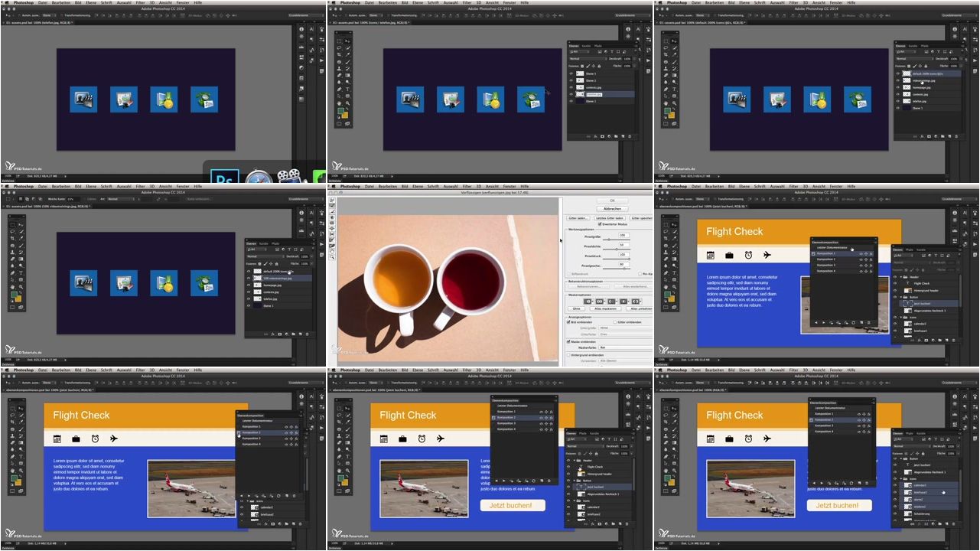This screenshot has width=980, height=551.
Task: Open Normal blend mode dropdown, bottom-center Layers panel
Action: pos(585,446)
